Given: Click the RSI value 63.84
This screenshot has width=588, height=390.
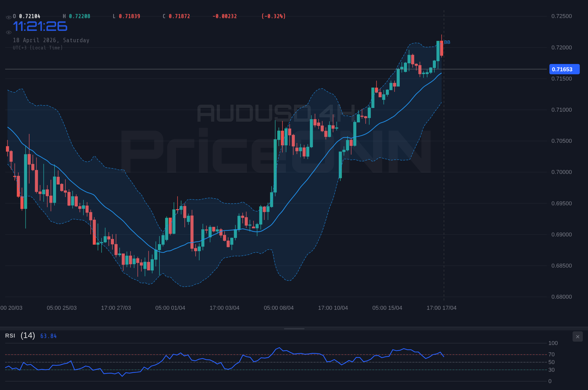Looking at the screenshot, I should tap(48, 336).
